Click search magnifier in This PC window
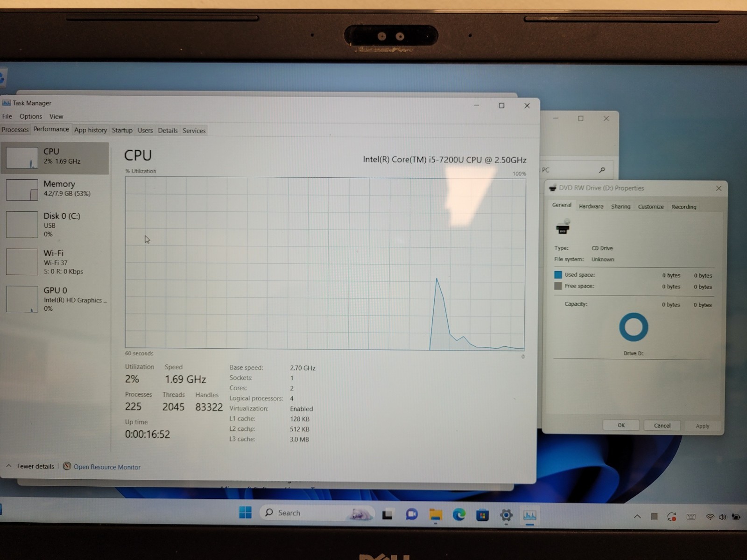The image size is (747, 560). click(x=602, y=170)
